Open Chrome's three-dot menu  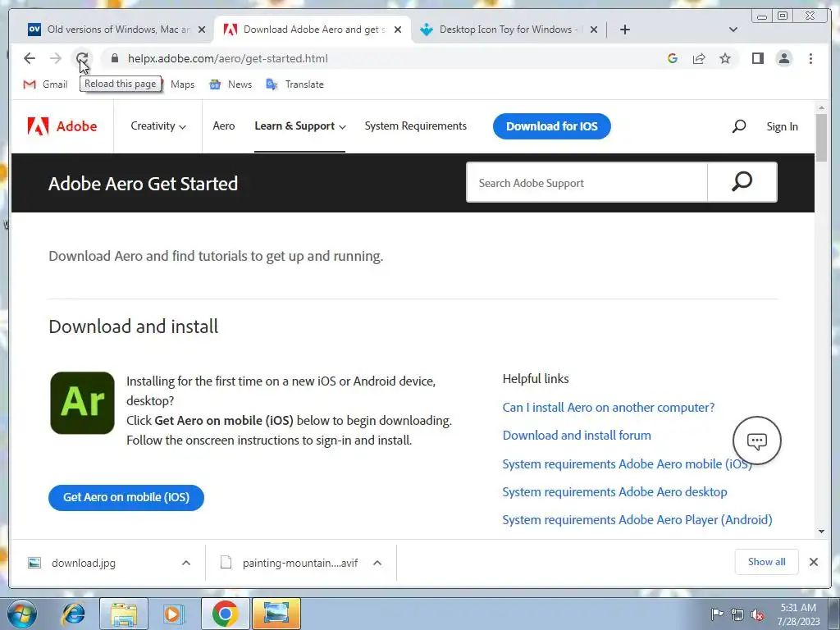[810, 58]
